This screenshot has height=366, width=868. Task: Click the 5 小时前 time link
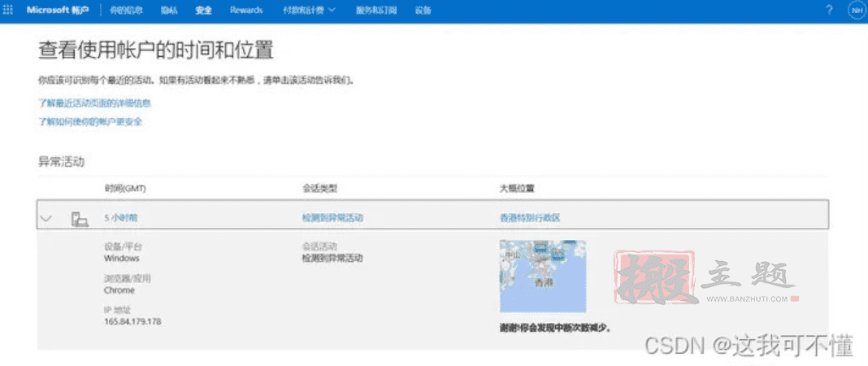pyautogui.click(x=120, y=218)
